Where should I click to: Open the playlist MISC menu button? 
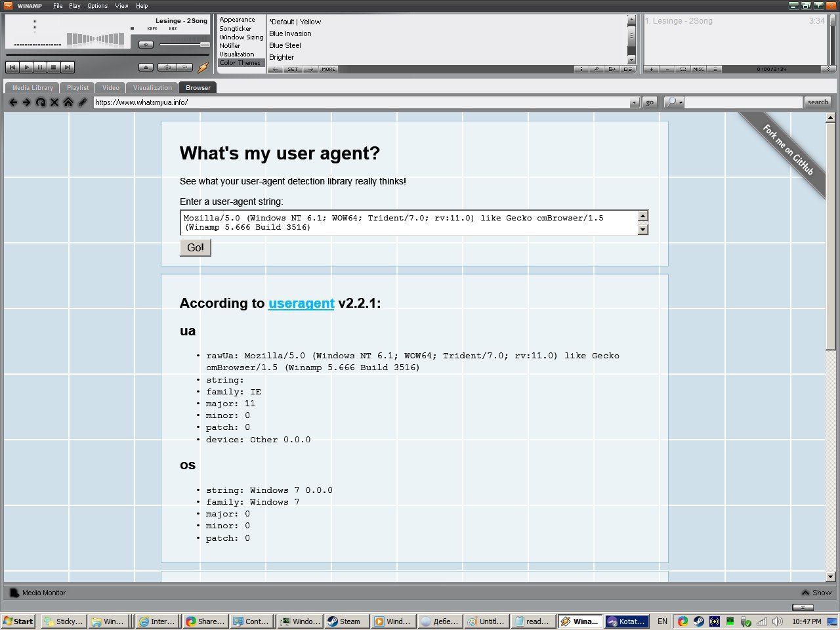pyautogui.click(x=699, y=69)
